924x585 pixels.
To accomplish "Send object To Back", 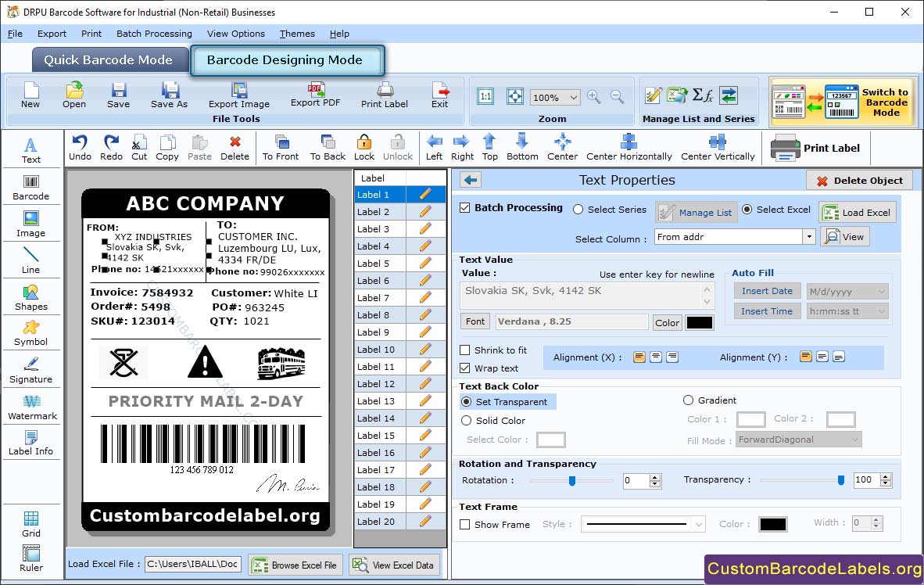I will coord(328,148).
